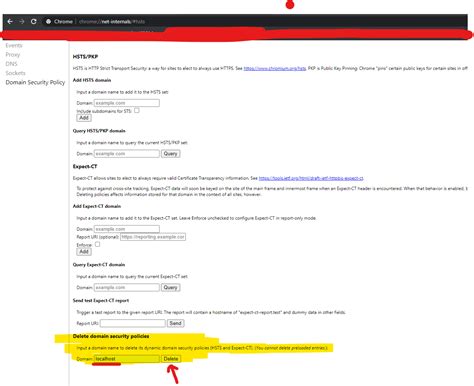This screenshot has height=386, width=474.
Task: Click Domain field under Add Expect-CT domain
Action: coord(127,229)
